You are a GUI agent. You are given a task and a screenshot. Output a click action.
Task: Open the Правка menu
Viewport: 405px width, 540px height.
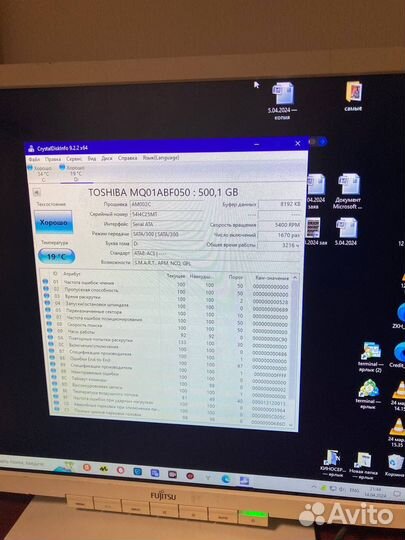tap(53, 159)
